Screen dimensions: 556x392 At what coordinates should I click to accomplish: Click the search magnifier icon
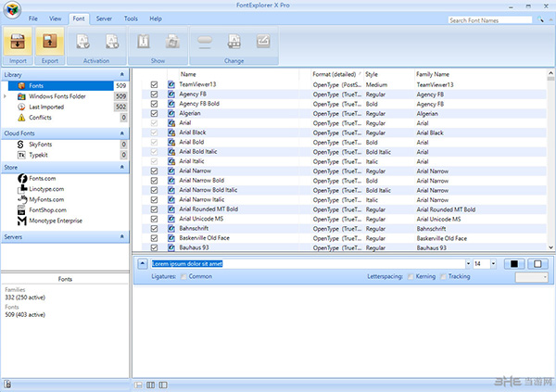(540, 19)
